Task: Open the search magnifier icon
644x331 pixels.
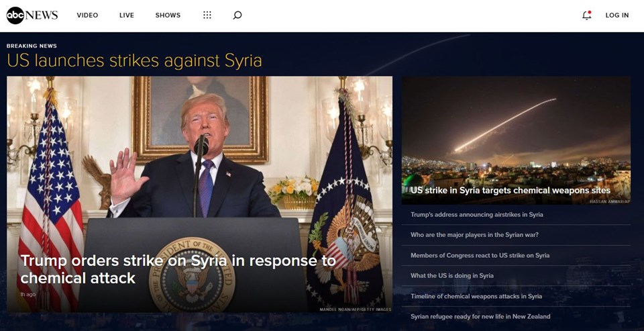Action: pos(237,15)
